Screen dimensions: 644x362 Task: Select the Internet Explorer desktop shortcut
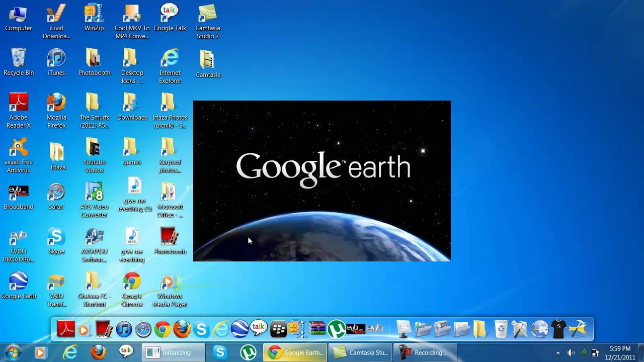(170, 66)
